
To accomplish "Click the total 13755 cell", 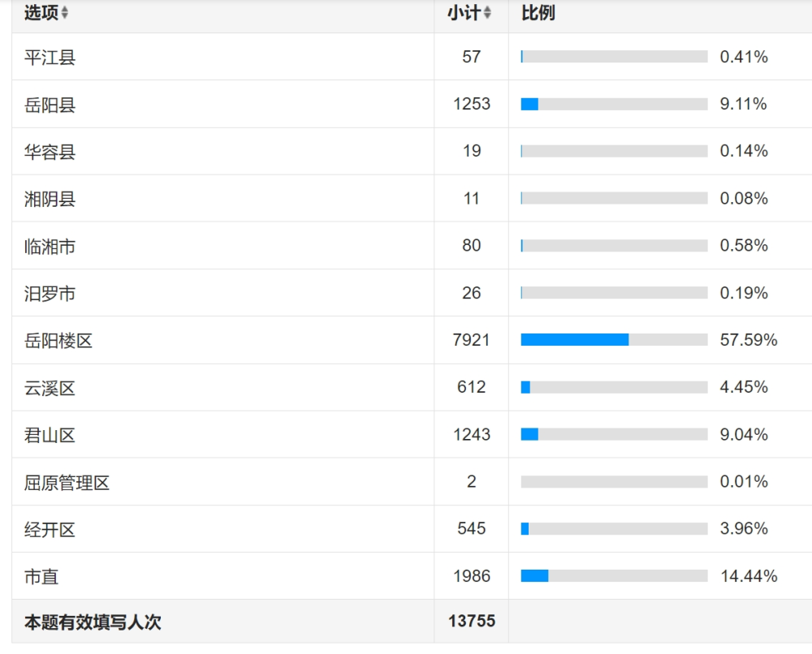I will click(x=471, y=621).
